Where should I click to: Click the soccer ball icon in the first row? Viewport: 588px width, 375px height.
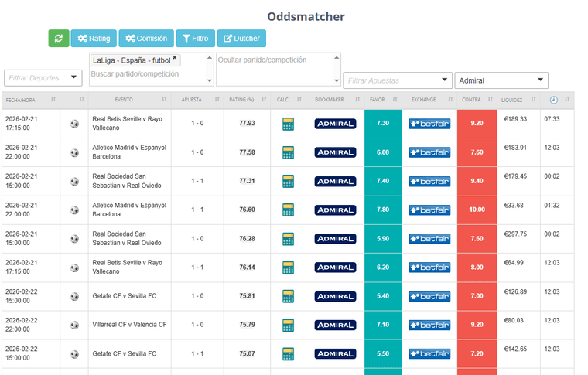coord(74,124)
